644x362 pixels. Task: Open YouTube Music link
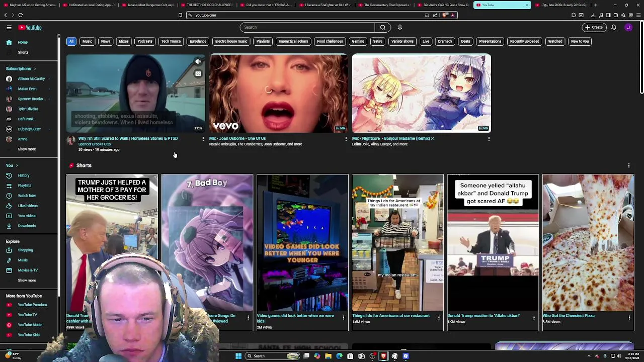[29, 325]
